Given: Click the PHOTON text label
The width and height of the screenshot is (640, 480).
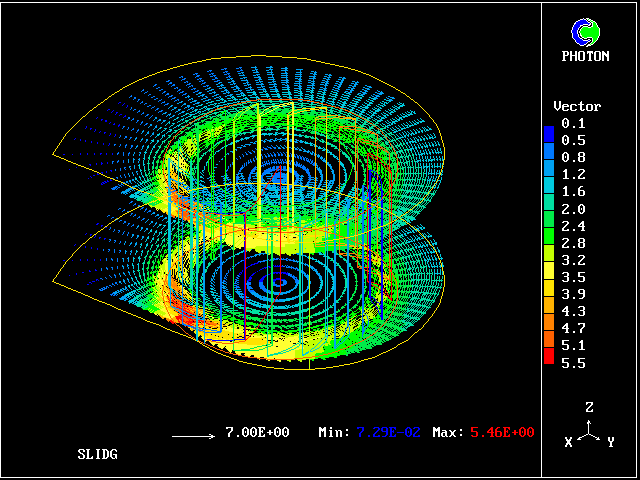Looking at the screenshot, I should (585, 56).
